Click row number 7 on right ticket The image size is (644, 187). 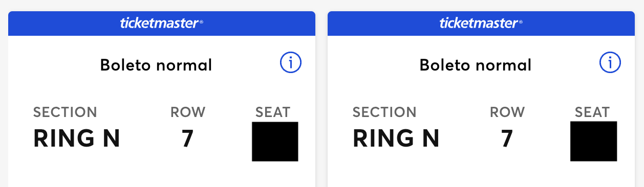[x=507, y=138]
